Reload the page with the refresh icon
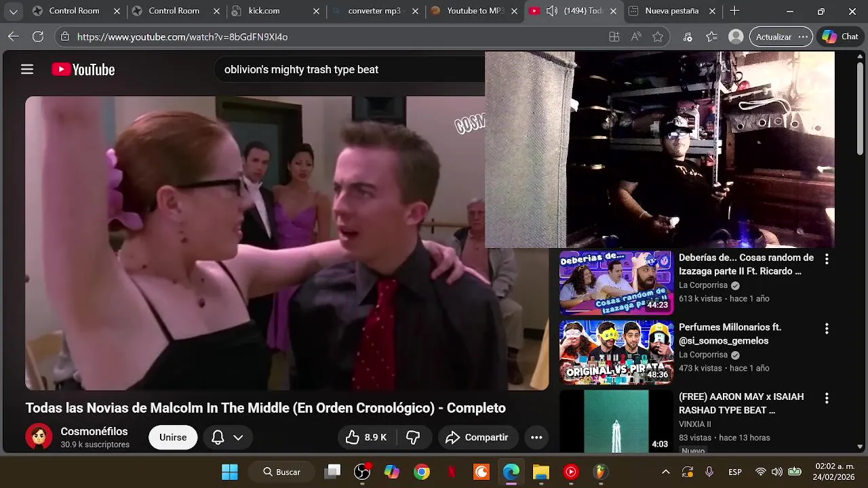This screenshot has height=488, width=868. coord(38,37)
